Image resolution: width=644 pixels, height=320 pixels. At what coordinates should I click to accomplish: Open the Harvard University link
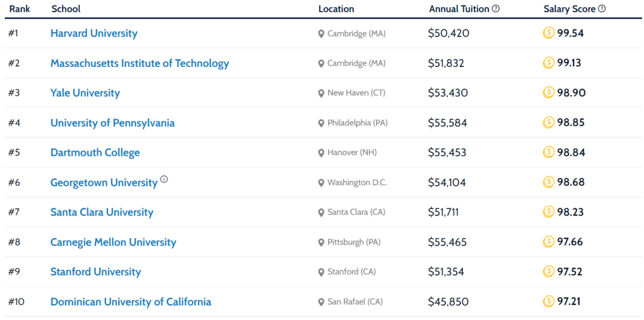[x=94, y=33]
